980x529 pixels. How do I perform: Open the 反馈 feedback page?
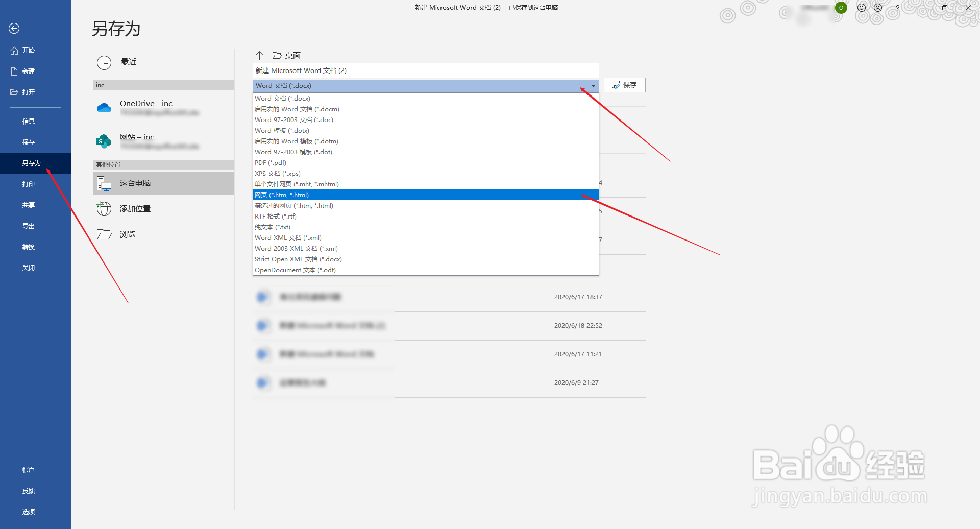click(36, 491)
